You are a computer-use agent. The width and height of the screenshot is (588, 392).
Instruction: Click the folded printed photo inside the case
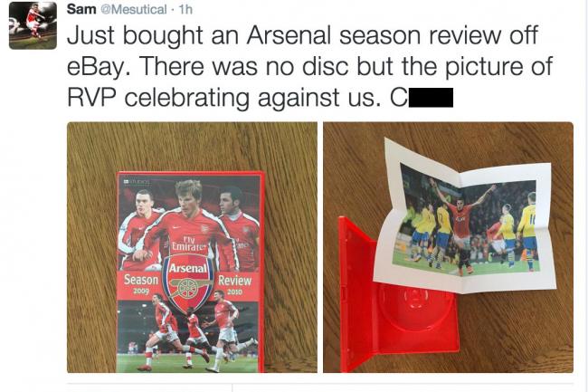click(465, 217)
